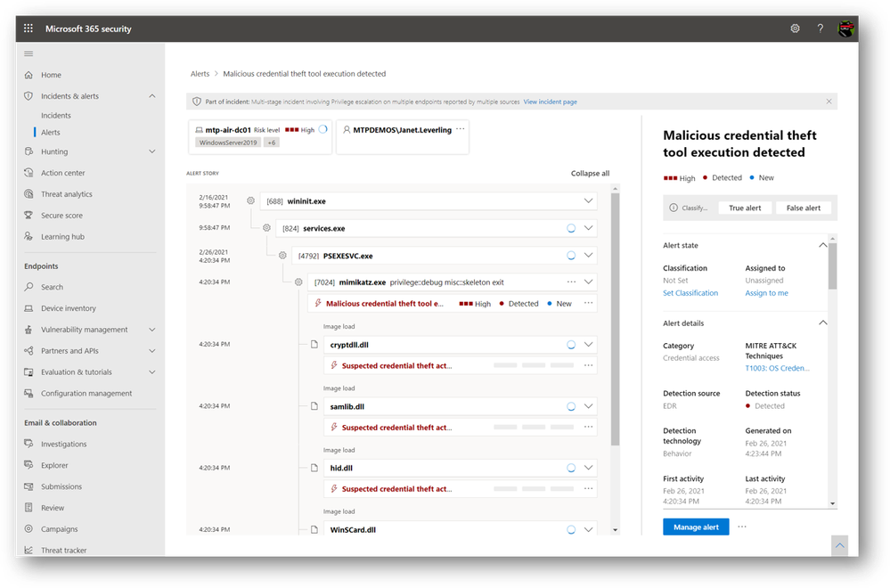Expand the services.exe process details
The width and height of the screenshot is (890, 588).
pos(589,228)
